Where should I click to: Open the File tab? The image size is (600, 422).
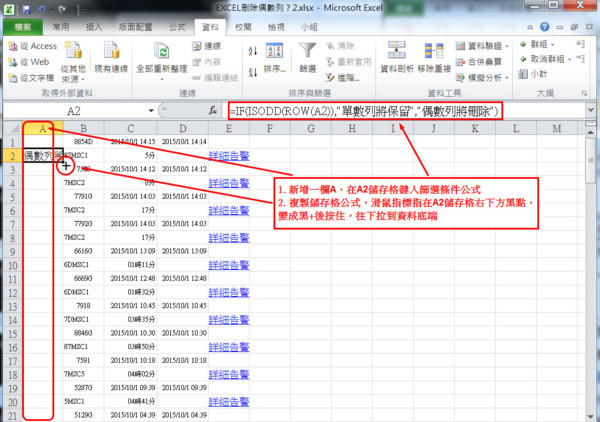click(23, 27)
